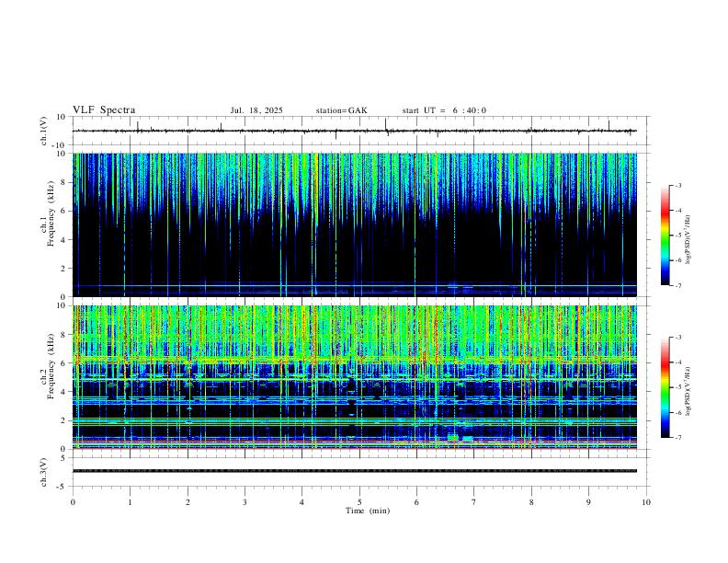Viewport: 728px width, 563px height.
Task: Click the 'station=GAK' label
Action: click(x=341, y=110)
